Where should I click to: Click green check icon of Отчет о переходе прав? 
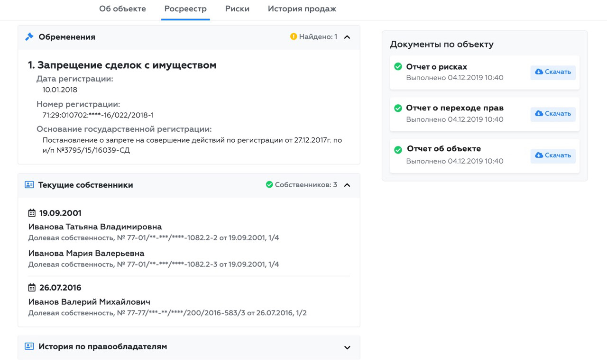(x=398, y=108)
